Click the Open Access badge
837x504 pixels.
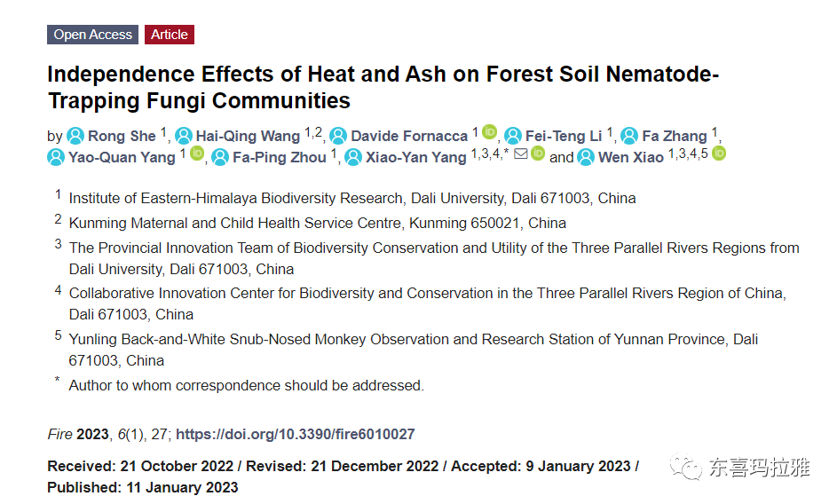[x=93, y=35]
